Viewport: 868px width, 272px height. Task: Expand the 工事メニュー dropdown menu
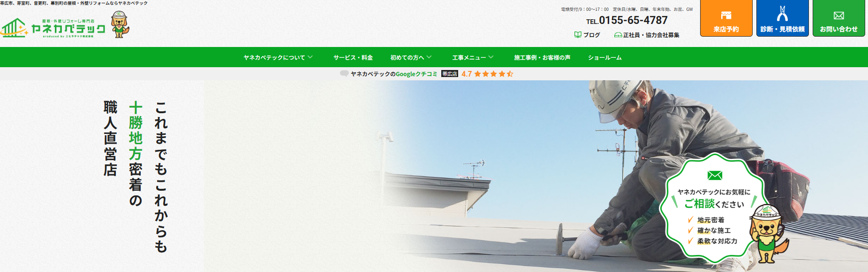pyautogui.click(x=473, y=57)
